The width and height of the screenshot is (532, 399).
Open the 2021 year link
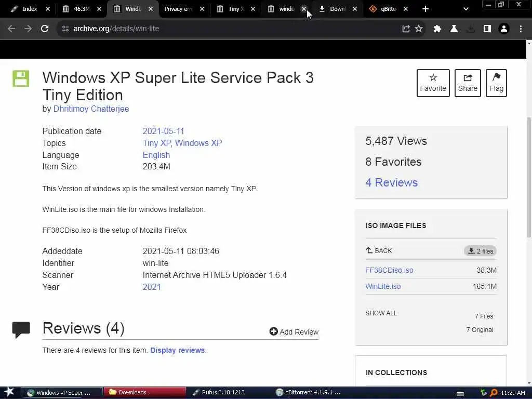pyautogui.click(x=152, y=287)
